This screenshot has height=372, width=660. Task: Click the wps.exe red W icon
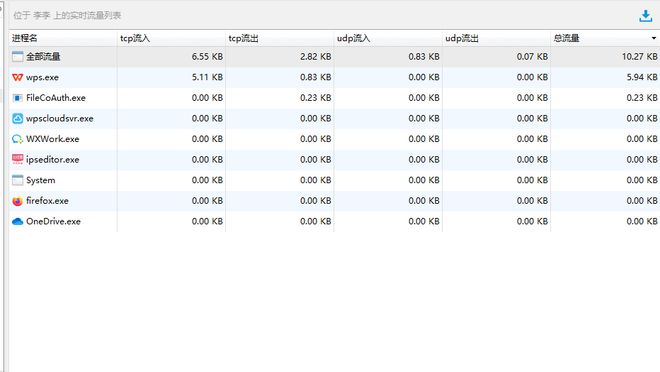point(18,77)
